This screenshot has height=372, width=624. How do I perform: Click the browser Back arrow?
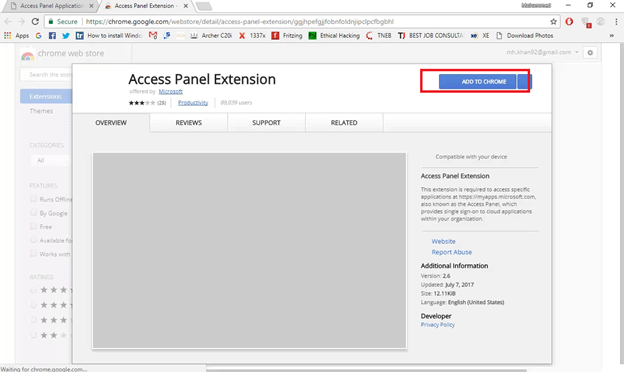pyautogui.click(x=8, y=21)
